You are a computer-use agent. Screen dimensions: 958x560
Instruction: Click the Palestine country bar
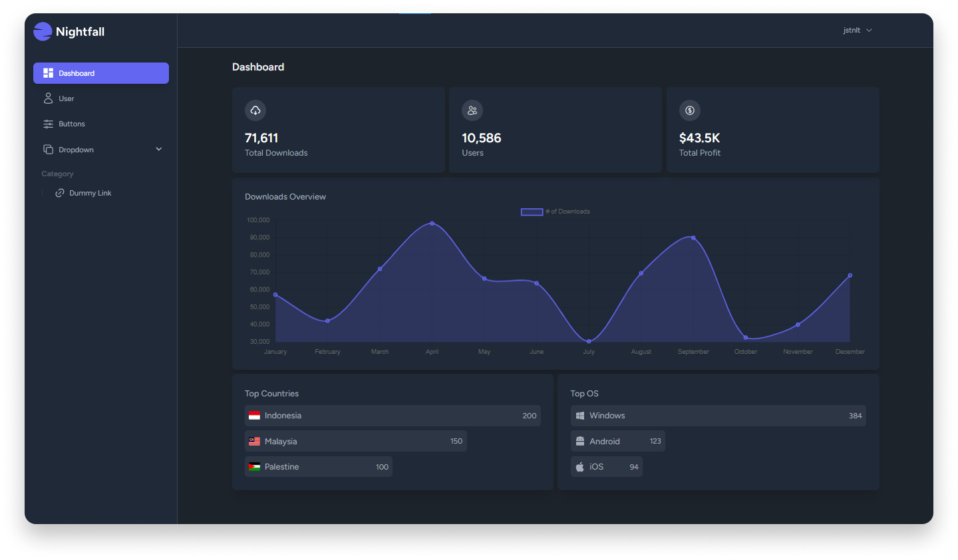pos(319,467)
